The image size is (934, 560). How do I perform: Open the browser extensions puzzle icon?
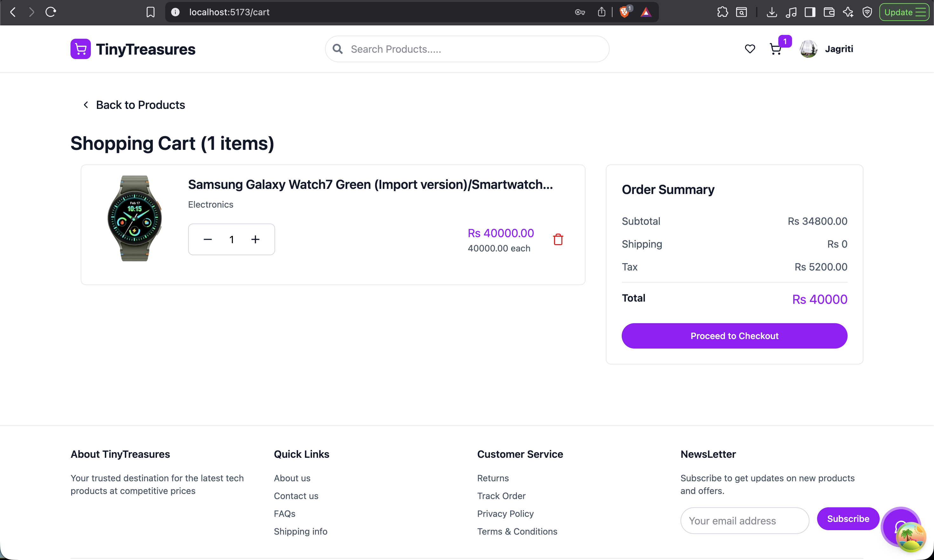pos(723,12)
